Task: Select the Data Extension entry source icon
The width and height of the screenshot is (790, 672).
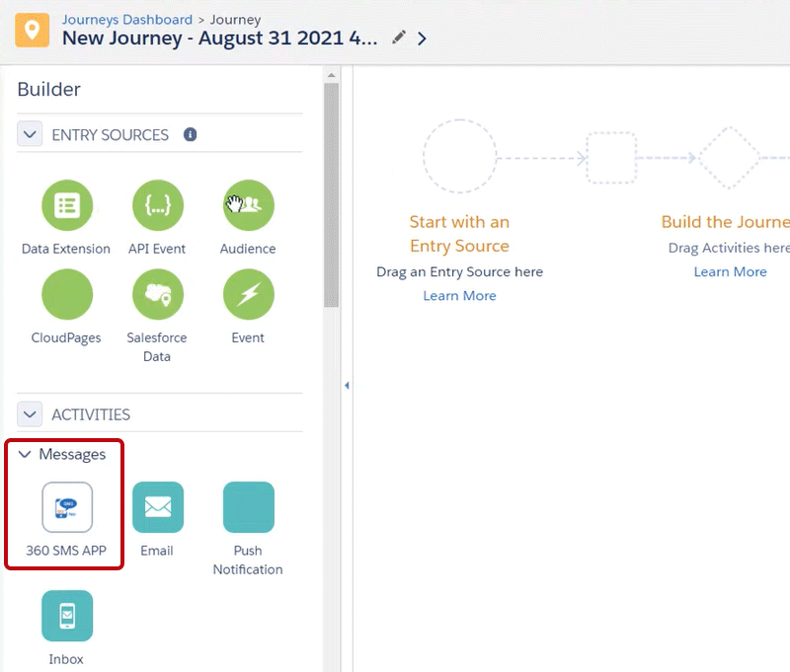Action: [67, 206]
